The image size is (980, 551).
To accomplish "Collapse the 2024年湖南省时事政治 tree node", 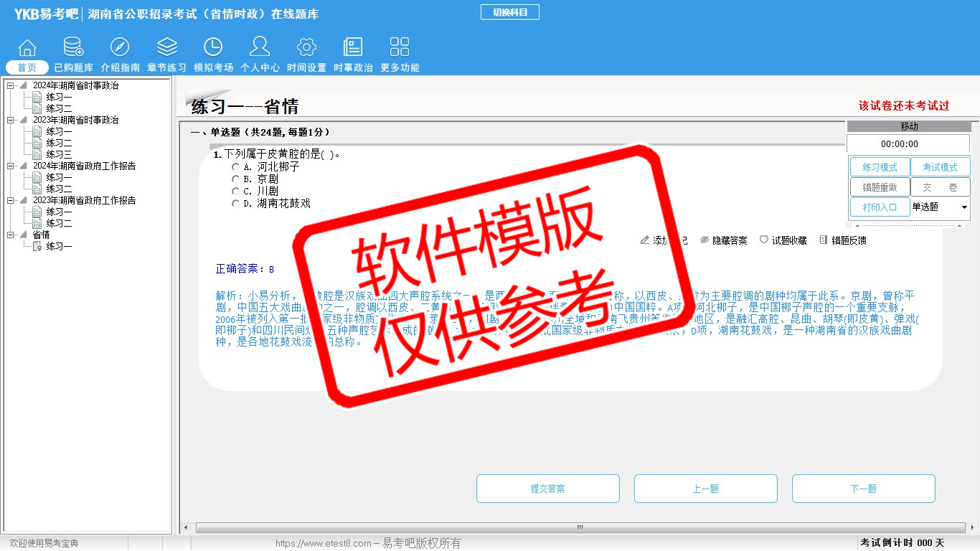I will (11, 86).
